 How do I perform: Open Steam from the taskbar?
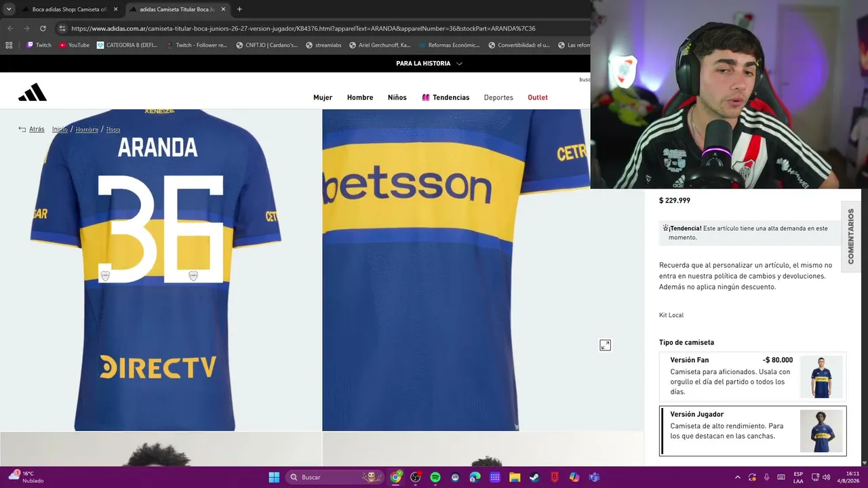tap(534, 477)
